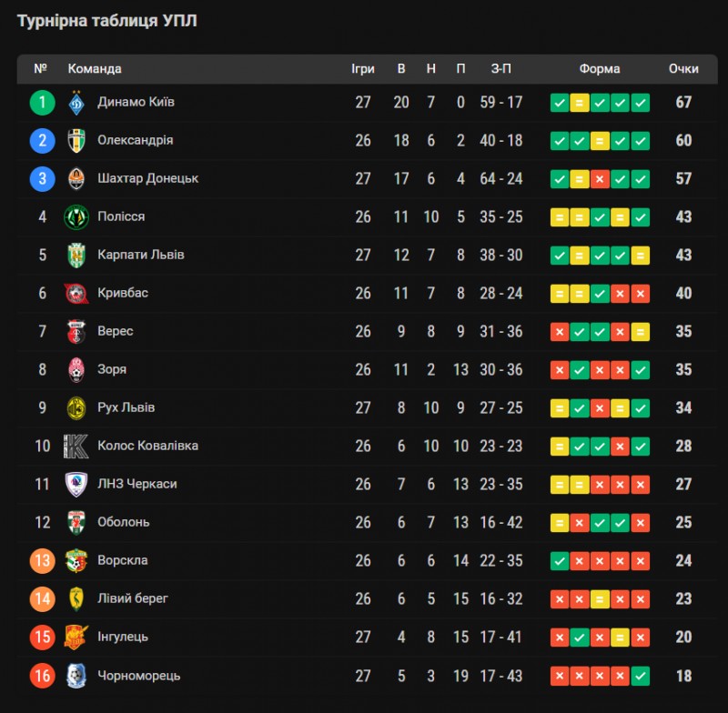Click the orange position 13 badge
Screen dimensions: 728x713
42,561
